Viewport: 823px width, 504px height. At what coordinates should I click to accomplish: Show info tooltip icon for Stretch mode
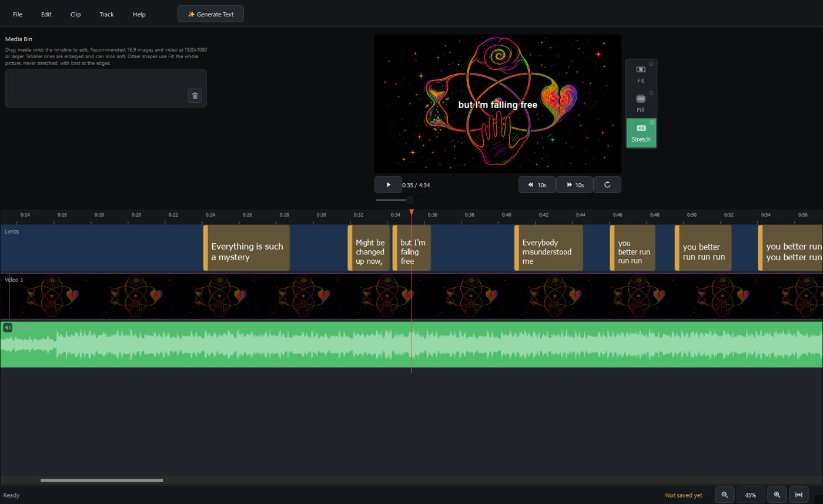click(x=651, y=122)
